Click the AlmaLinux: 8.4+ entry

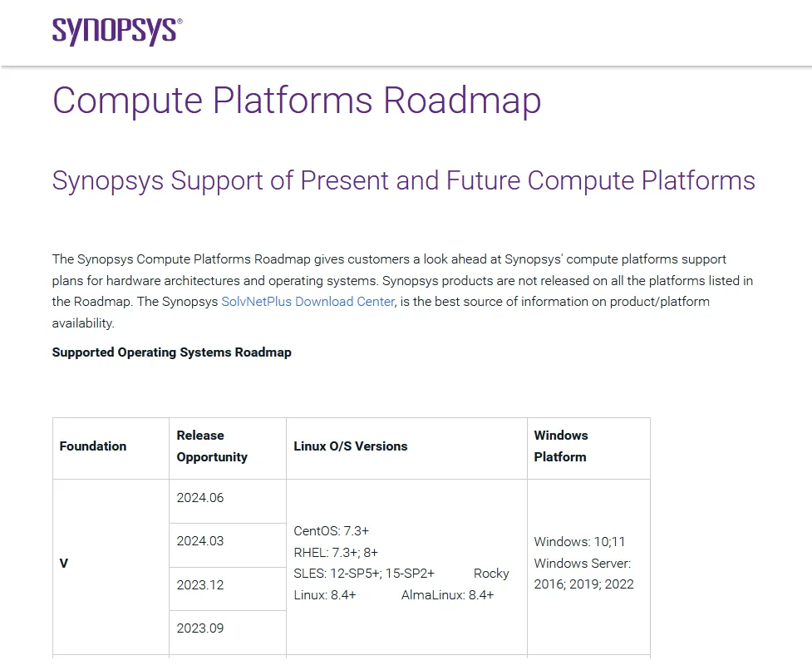pyautogui.click(x=447, y=595)
